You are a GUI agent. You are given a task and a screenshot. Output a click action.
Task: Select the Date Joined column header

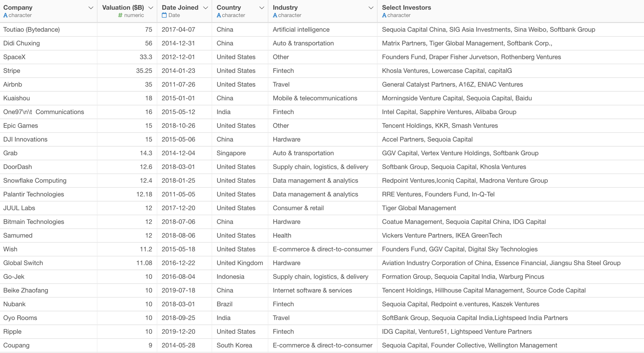tap(184, 11)
